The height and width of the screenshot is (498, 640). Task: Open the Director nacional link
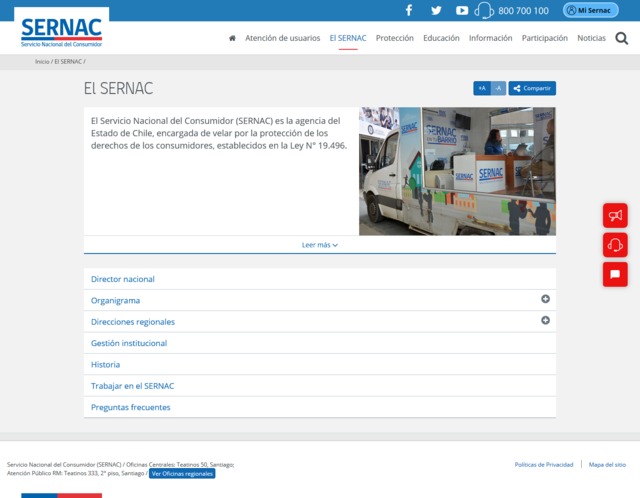[x=123, y=279]
